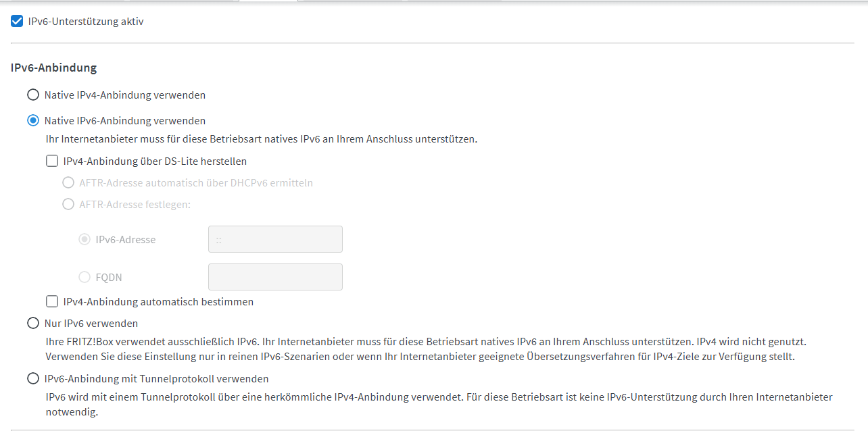Screen dimensions: 868x431
Task: Click the 'Native IPv4-Anbindung verwenden' label text
Action: click(x=125, y=95)
